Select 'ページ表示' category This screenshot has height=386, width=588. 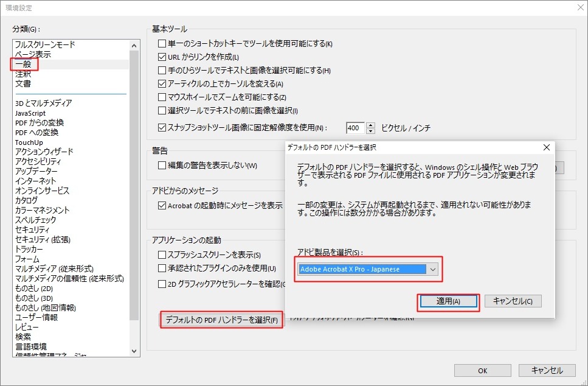tap(33, 54)
